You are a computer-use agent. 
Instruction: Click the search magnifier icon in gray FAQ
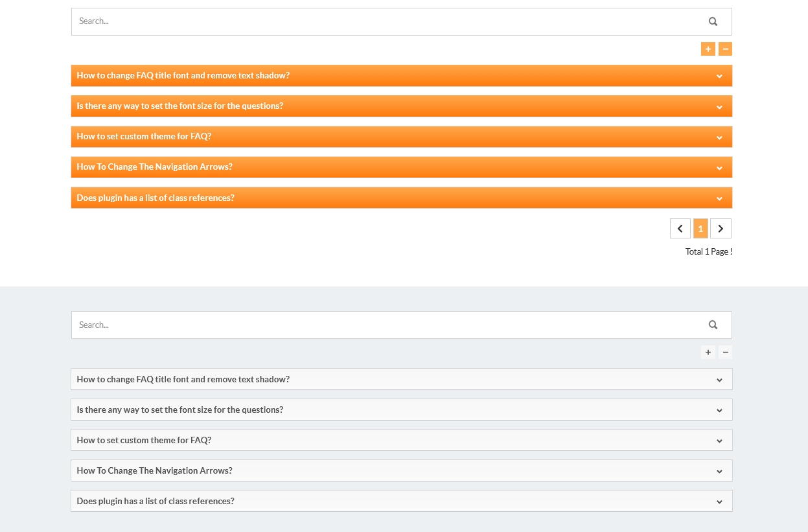(x=713, y=325)
